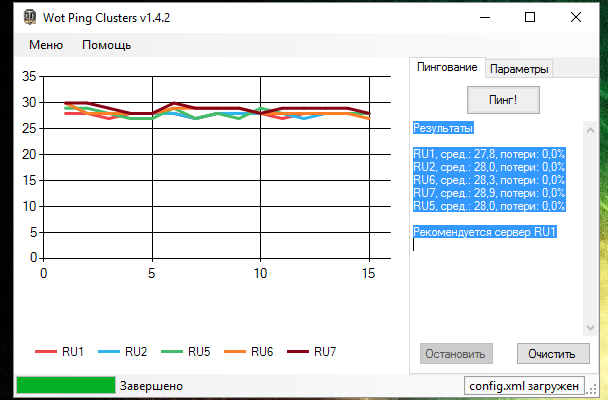Switch to the Пингование tab
Viewport: 608px width, 400px height.
click(x=447, y=67)
